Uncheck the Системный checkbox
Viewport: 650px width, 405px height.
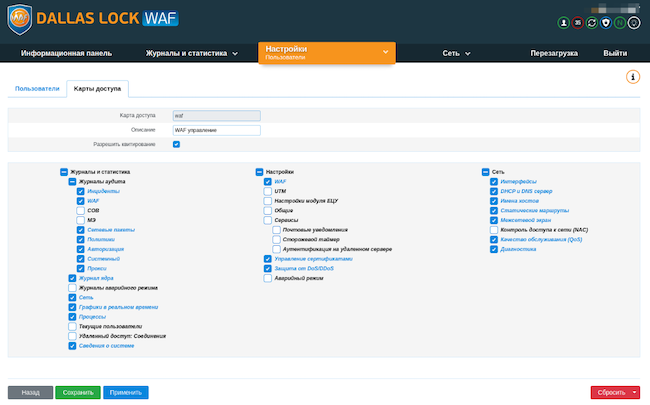(80, 259)
